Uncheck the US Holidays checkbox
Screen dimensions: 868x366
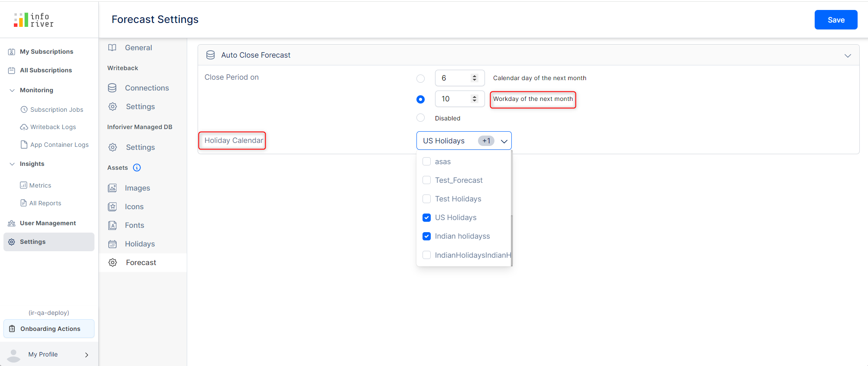coord(427,217)
